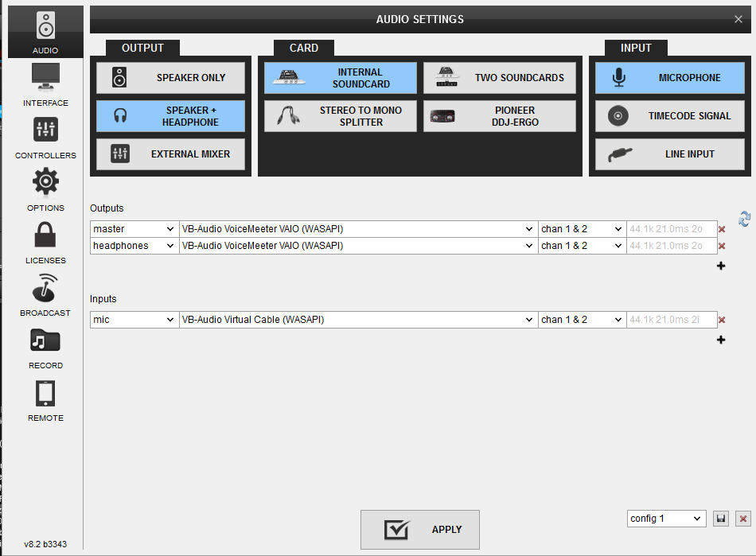Open the master output type dropdown

coord(134,229)
